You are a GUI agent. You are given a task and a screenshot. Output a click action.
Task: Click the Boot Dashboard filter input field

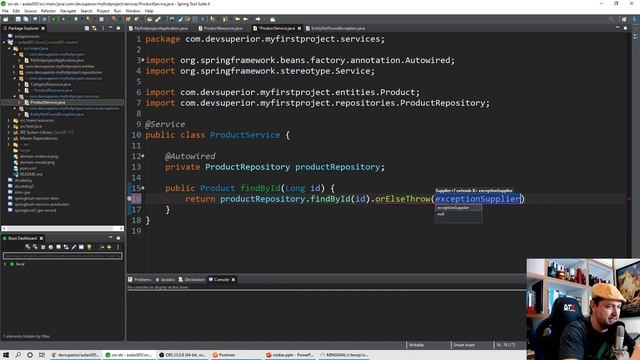[x=62, y=256]
